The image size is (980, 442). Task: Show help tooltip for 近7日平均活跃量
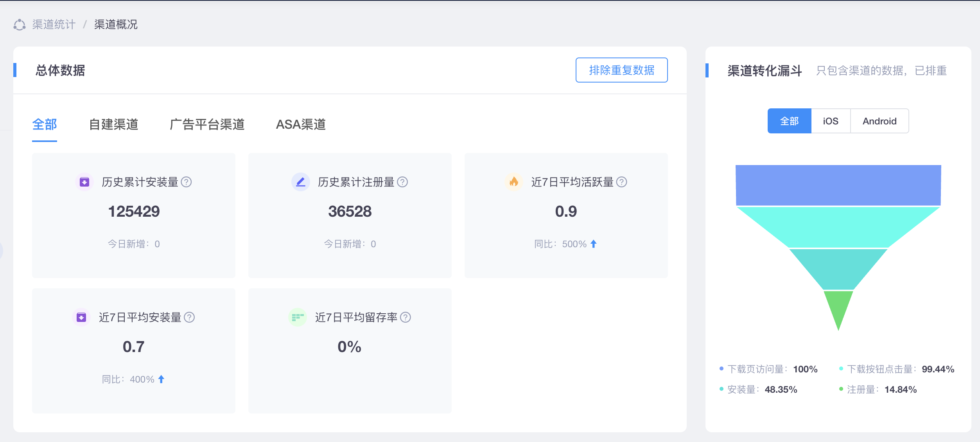621,182
